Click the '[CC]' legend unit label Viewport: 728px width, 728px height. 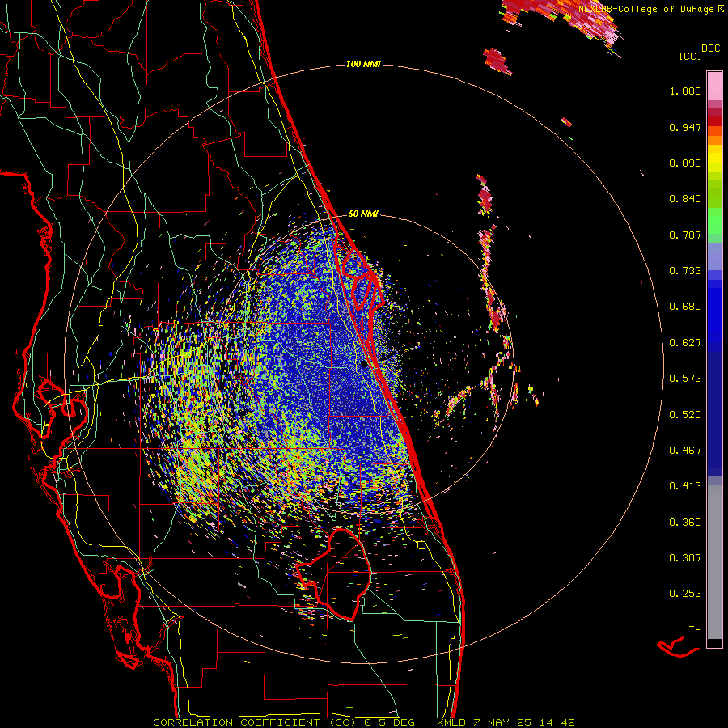point(690,56)
